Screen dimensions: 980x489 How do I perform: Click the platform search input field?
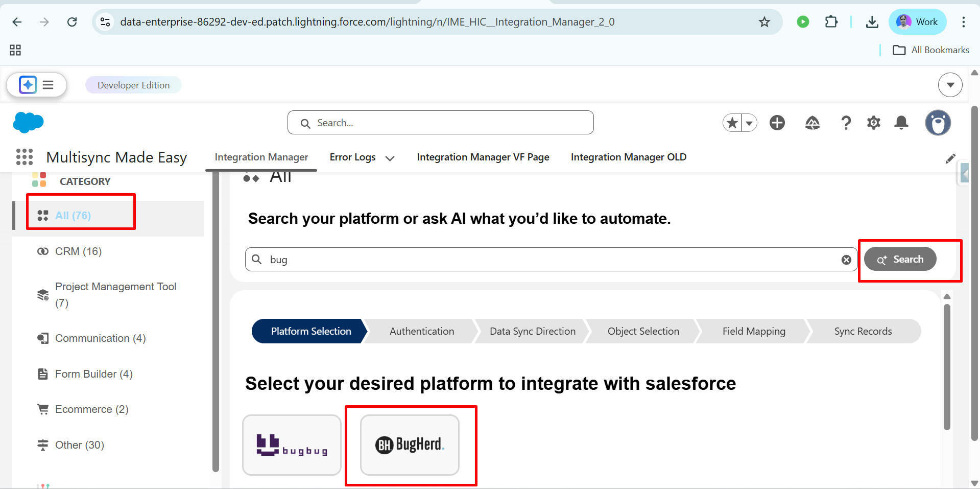pyautogui.click(x=552, y=260)
